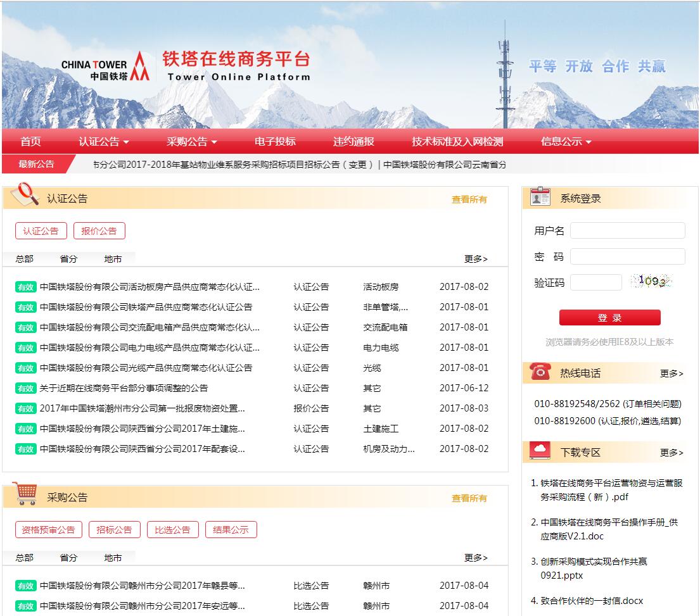
Task: Click 更多> beside 下载专区
Action: coord(672,453)
